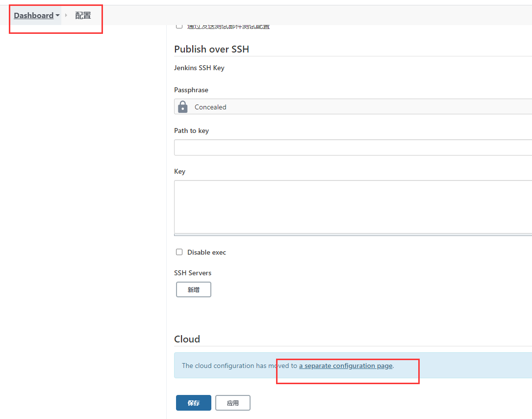
Task: Open the Dashboard breadcrumb link
Action: point(34,16)
